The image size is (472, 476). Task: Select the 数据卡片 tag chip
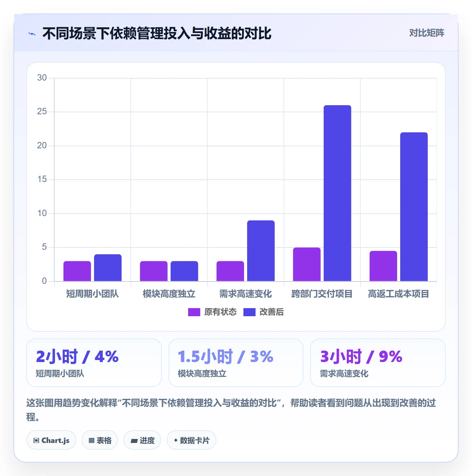tap(191, 440)
